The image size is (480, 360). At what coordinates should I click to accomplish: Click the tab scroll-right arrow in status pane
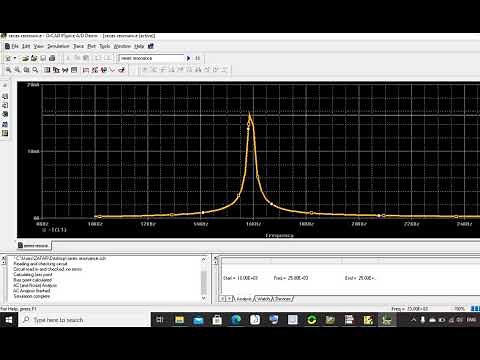229,299
